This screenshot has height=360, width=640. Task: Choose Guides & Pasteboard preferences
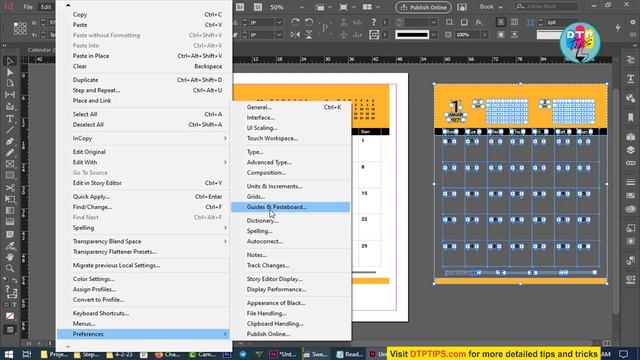point(291,207)
